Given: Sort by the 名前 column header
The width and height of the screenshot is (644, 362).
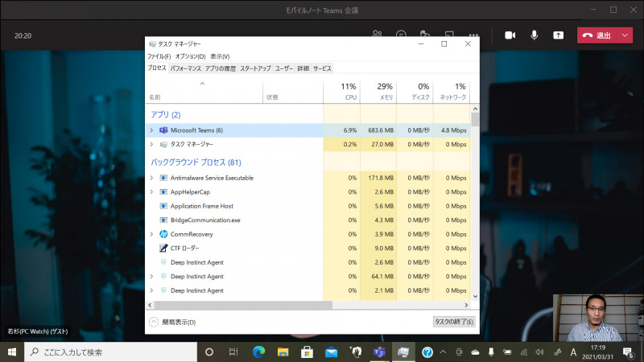Looking at the screenshot, I should click(204, 92).
